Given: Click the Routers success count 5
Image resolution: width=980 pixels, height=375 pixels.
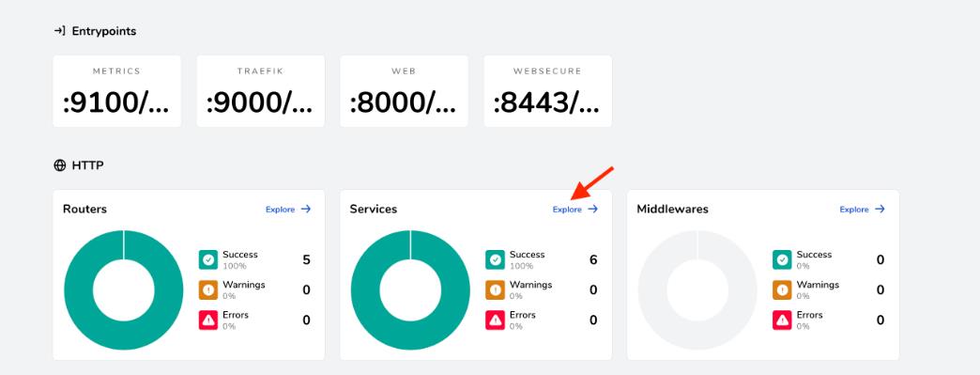Looking at the screenshot, I should click(306, 259).
